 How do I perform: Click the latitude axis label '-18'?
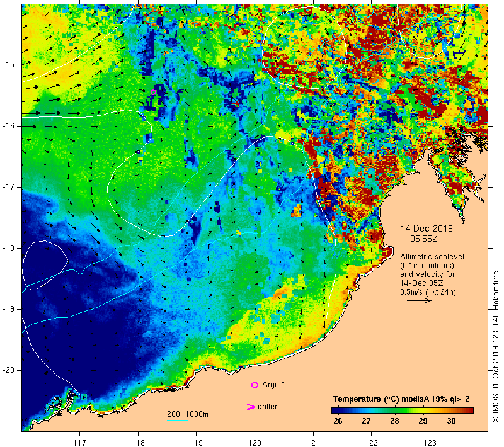8,248
